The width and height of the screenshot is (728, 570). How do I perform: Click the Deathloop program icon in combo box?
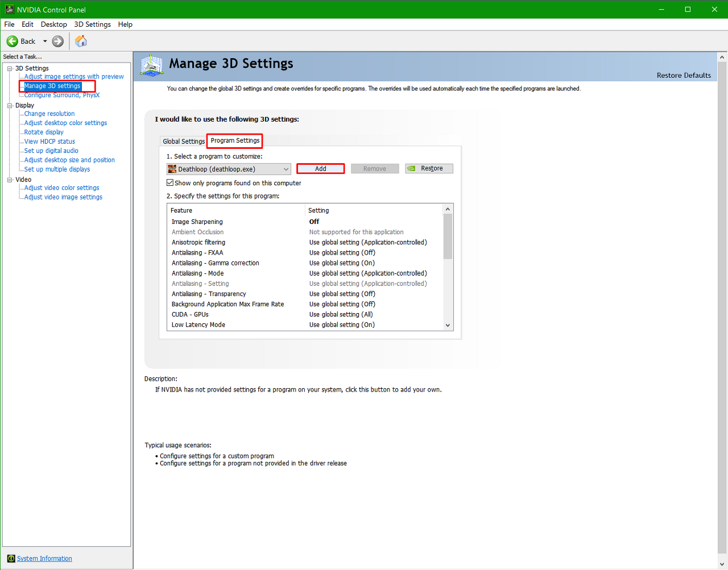(x=172, y=169)
